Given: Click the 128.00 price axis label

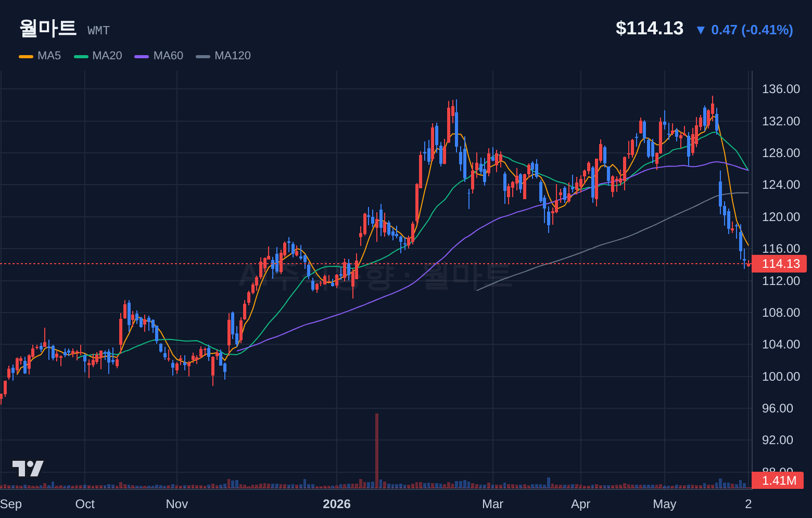Looking at the screenshot, I should [781, 153].
